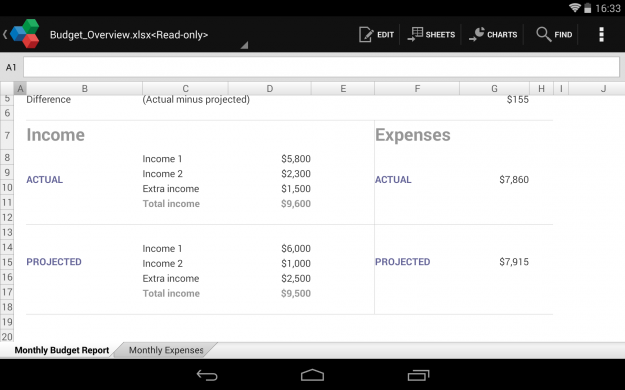This screenshot has height=390, width=625.
Task: Open the three-dot overflow menu
Action: point(601,35)
